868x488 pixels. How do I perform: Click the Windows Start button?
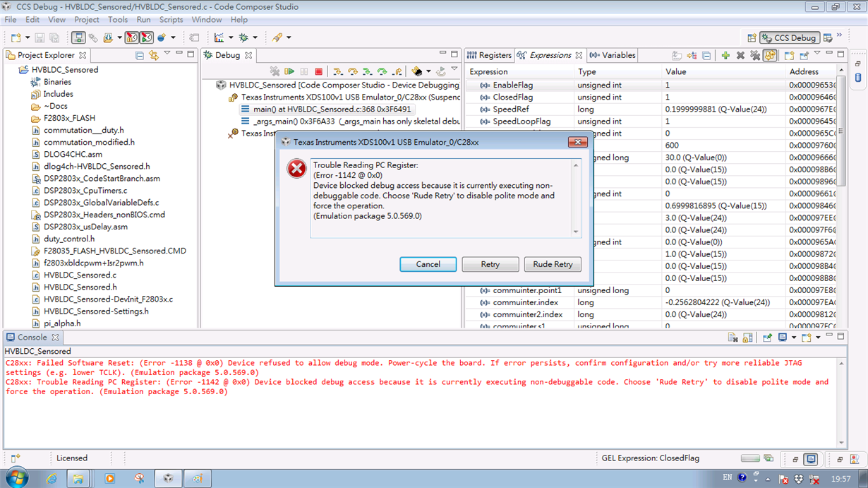(x=16, y=478)
